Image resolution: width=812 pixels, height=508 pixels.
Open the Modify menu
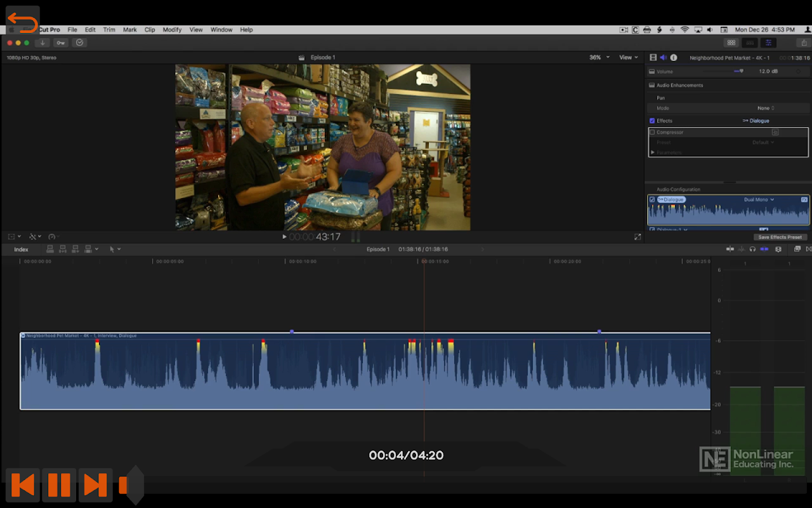pos(172,30)
